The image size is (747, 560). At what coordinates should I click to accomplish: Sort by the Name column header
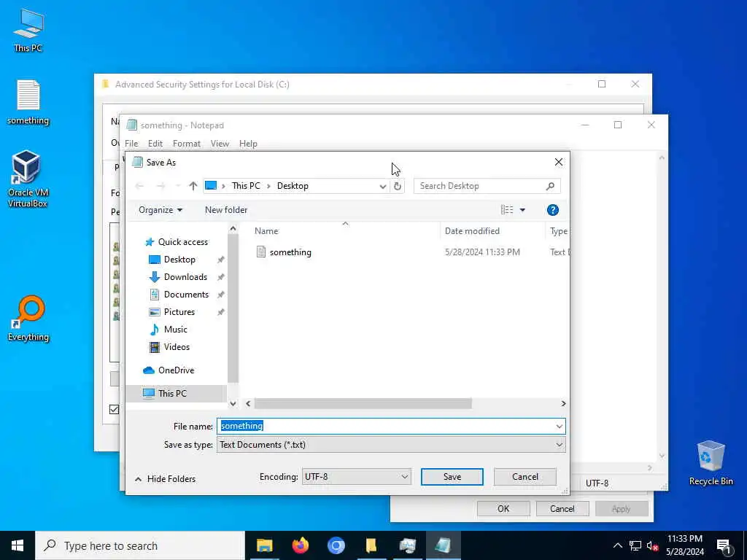pyautogui.click(x=266, y=231)
